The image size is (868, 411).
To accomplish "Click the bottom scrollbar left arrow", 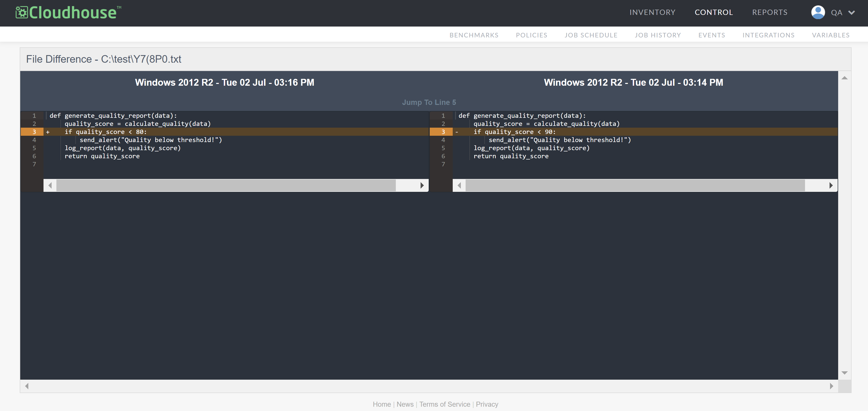I will coord(27,386).
